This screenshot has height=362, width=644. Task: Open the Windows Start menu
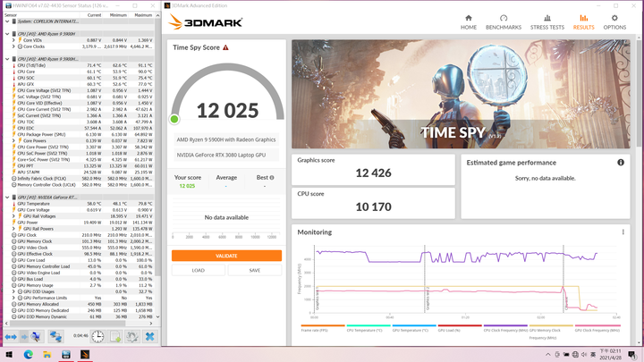click(x=9, y=355)
